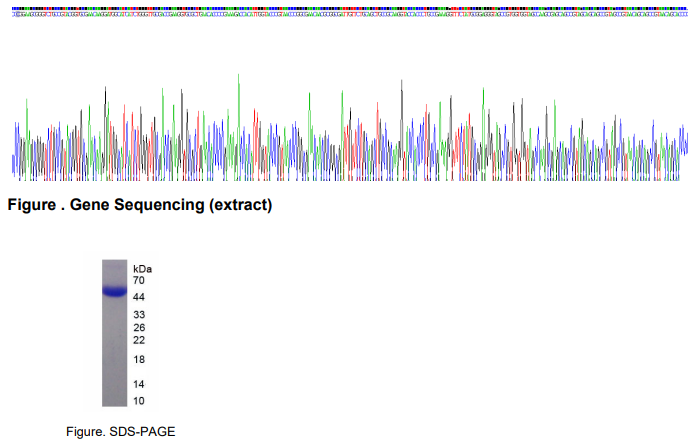Click the 10 kDa marker label

(x=139, y=401)
